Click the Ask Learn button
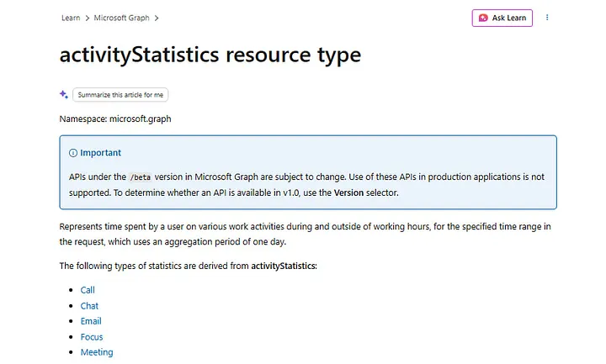 502,18
